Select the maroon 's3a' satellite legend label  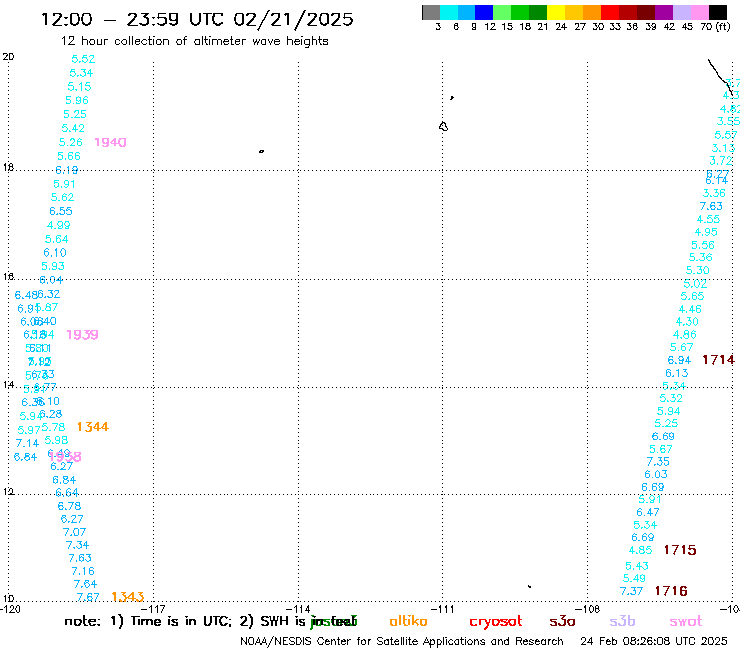(562, 621)
